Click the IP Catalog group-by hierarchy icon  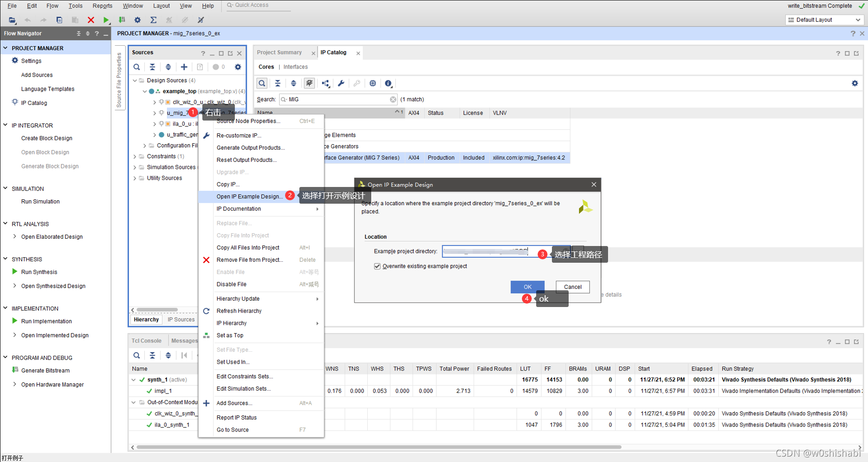(325, 83)
